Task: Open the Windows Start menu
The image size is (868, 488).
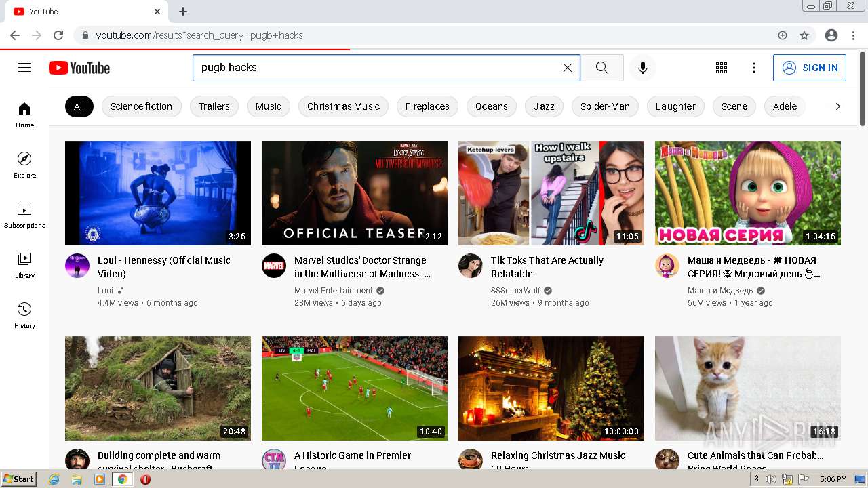Action: pos(19,479)
